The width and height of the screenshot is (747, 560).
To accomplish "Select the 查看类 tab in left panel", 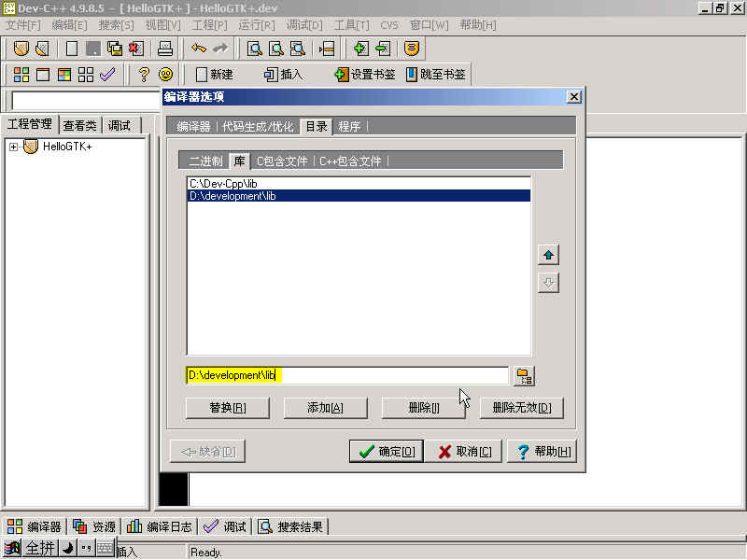I will click(79, 125).
